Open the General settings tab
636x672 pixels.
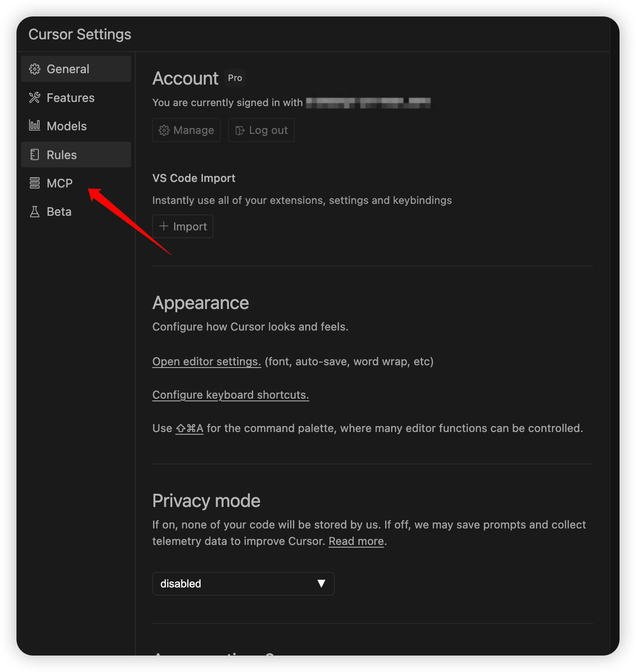(76, 69)
